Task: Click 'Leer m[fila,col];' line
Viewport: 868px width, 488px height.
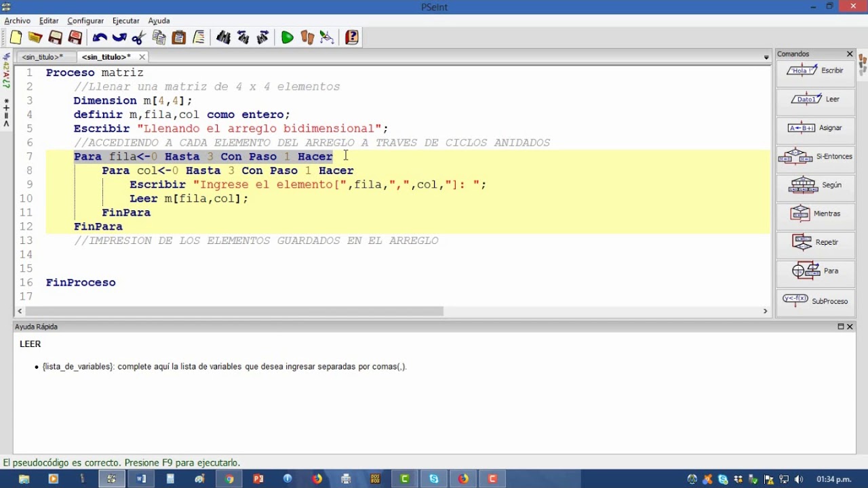Action: tap(189, 199)
